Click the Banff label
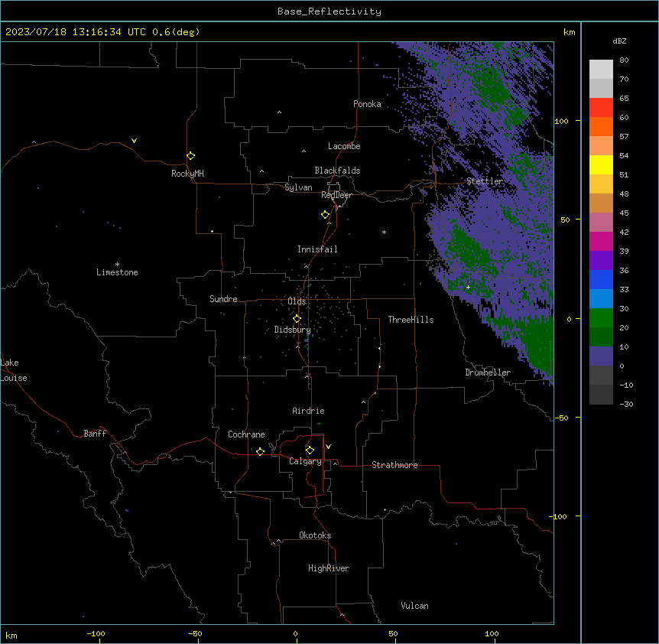 (95, 434)
